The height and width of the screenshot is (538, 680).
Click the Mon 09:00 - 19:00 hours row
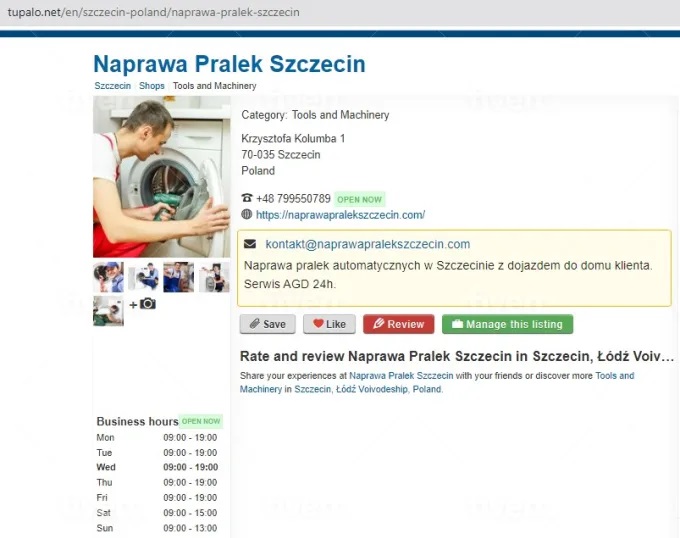tap(157, 437)
